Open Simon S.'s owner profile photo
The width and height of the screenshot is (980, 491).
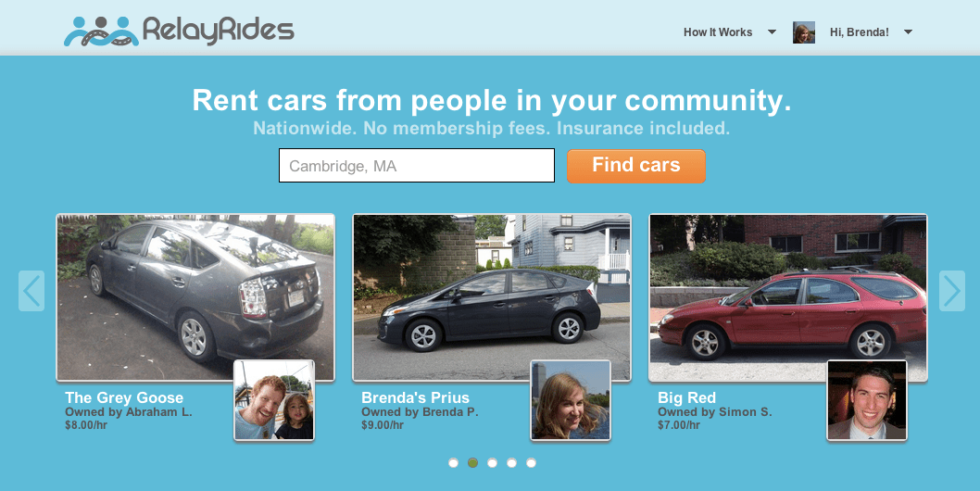click(x=867, y=400)
